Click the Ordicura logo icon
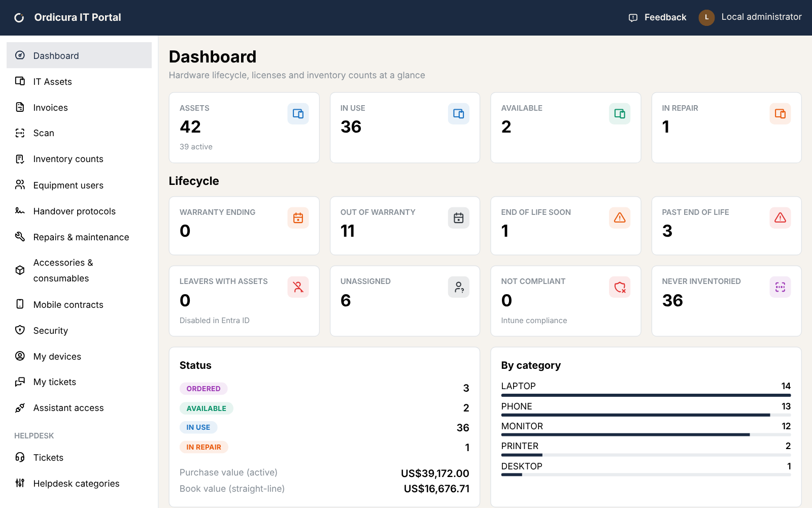Image resolution: width=812 pixels, height=508 pixels. [19, 18]
